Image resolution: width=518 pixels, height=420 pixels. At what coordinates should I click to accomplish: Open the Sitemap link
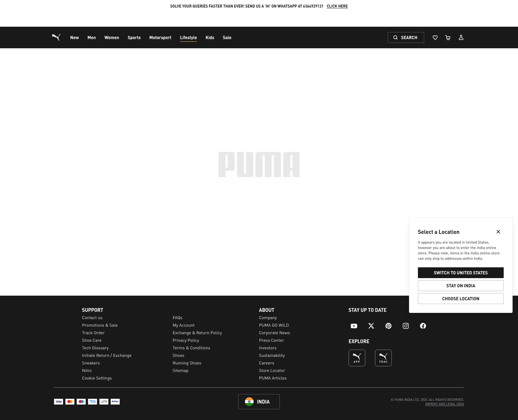[180, 371]
